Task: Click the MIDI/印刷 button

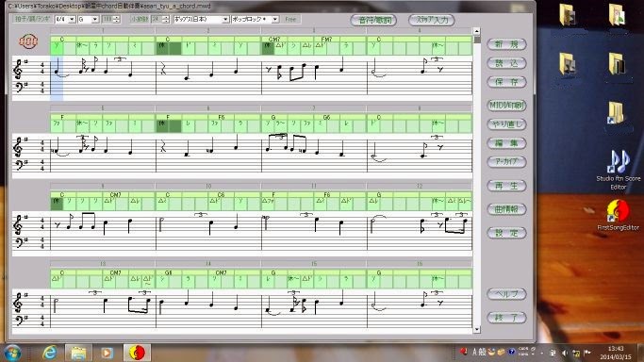Action: (506, 106)
